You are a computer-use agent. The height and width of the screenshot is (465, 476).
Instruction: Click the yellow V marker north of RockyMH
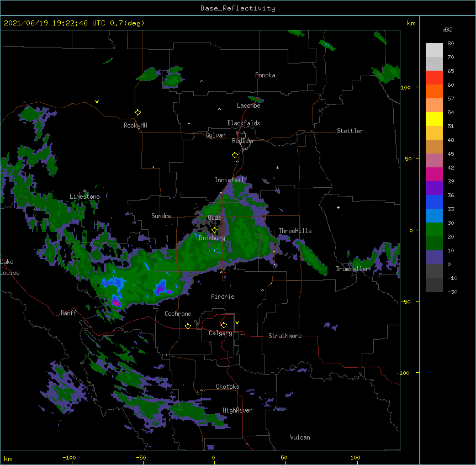point(97,102)
